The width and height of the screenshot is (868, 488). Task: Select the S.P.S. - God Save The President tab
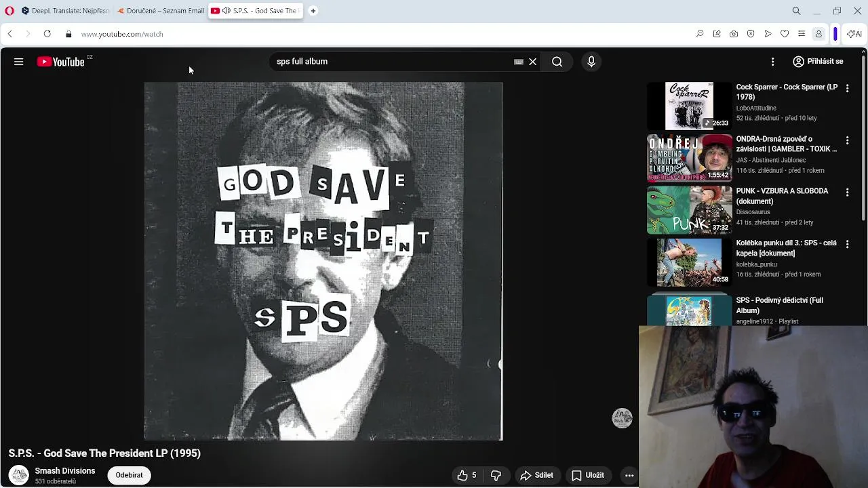click(256, 11)
